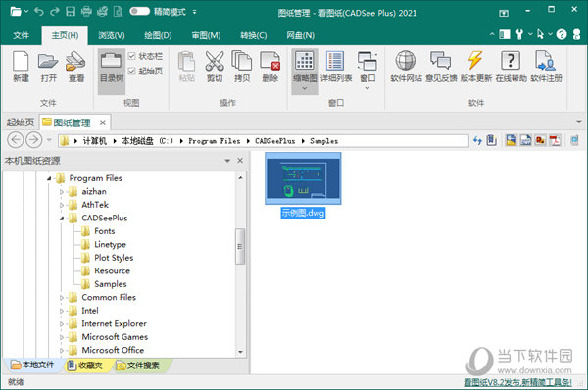The image size is (588, 390).
Task: Open the 看图纸V8.2 release news link
Action: click(x=517, y=382)
